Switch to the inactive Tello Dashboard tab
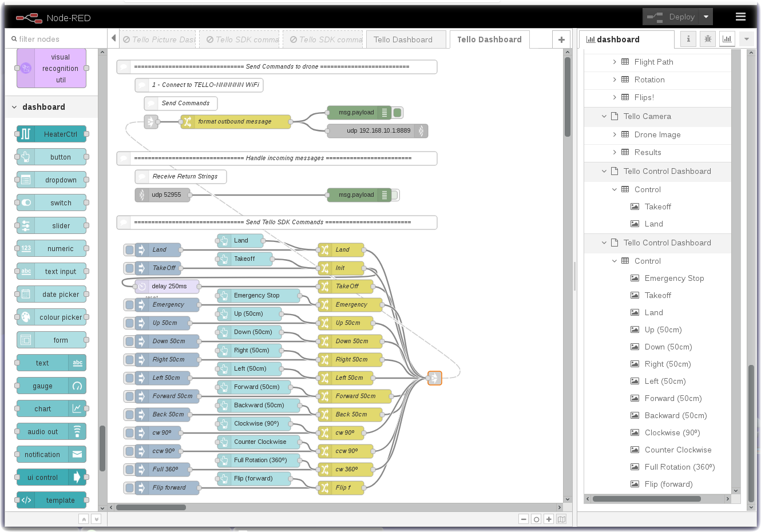The width and height of the screenshot is (761, 532). (x=403, y=39)
